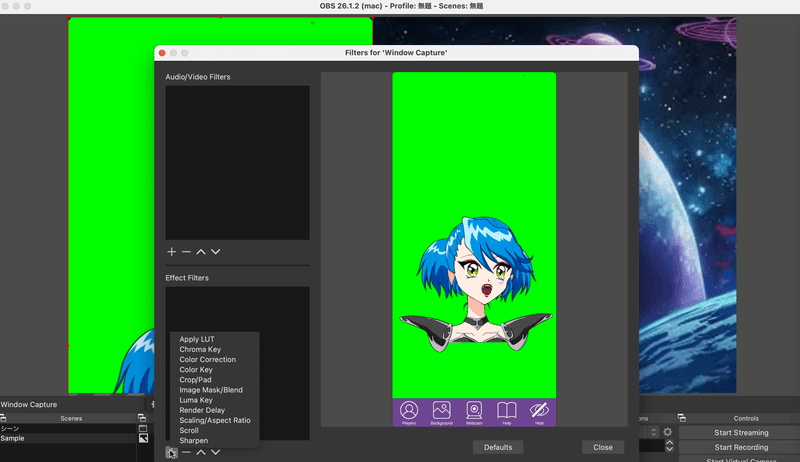Move Audio/Video filter up

201,251
